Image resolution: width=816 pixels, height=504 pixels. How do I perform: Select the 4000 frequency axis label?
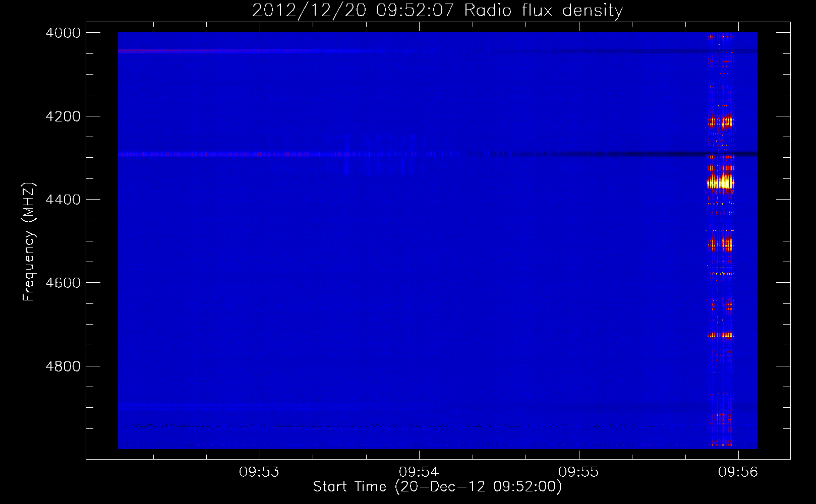pos(63,33)
